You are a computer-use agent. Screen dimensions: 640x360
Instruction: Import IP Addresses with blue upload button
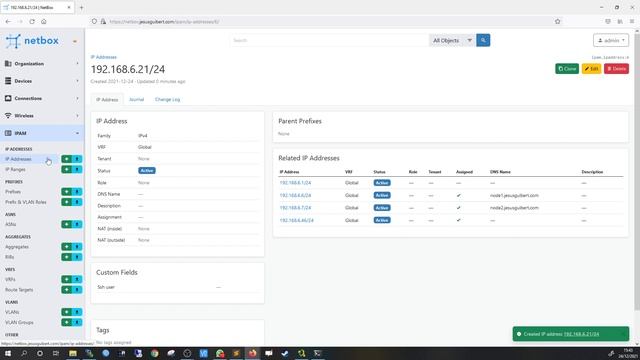pyautogui.click(x=77, y=159)
